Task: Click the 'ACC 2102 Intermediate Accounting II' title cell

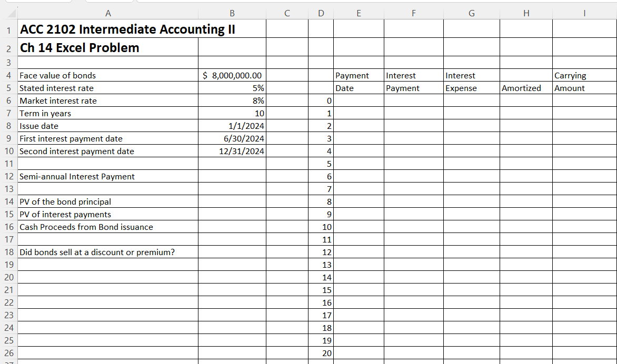Action: pos(108,30)
